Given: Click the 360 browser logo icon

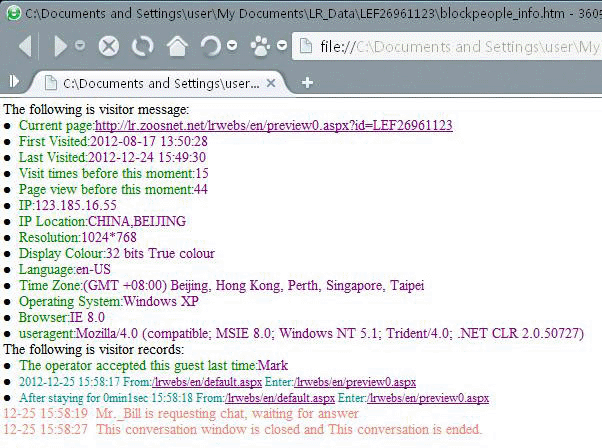Looking at the screenshot, I should [14, 13].
